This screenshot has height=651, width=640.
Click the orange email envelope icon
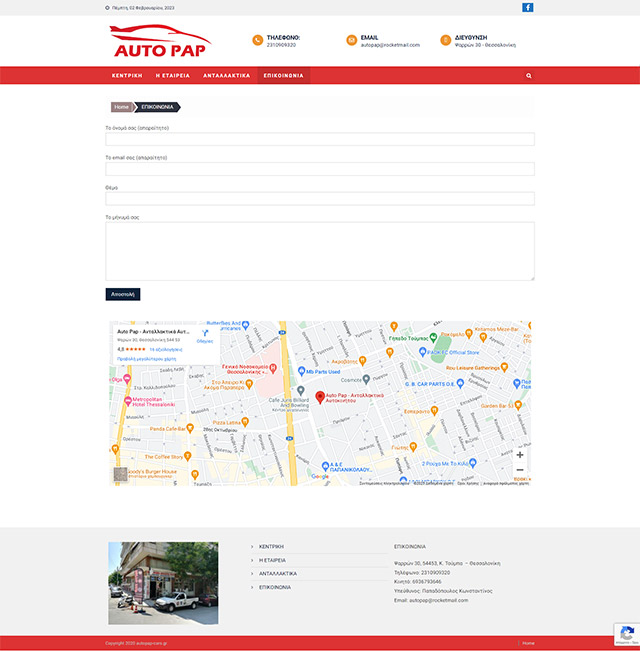[x=352, y=40]
